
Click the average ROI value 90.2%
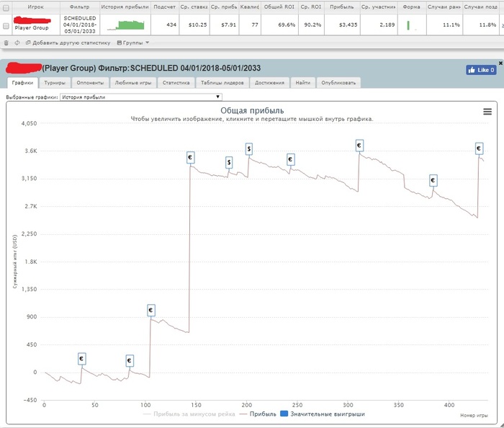[x=312, y=24]
